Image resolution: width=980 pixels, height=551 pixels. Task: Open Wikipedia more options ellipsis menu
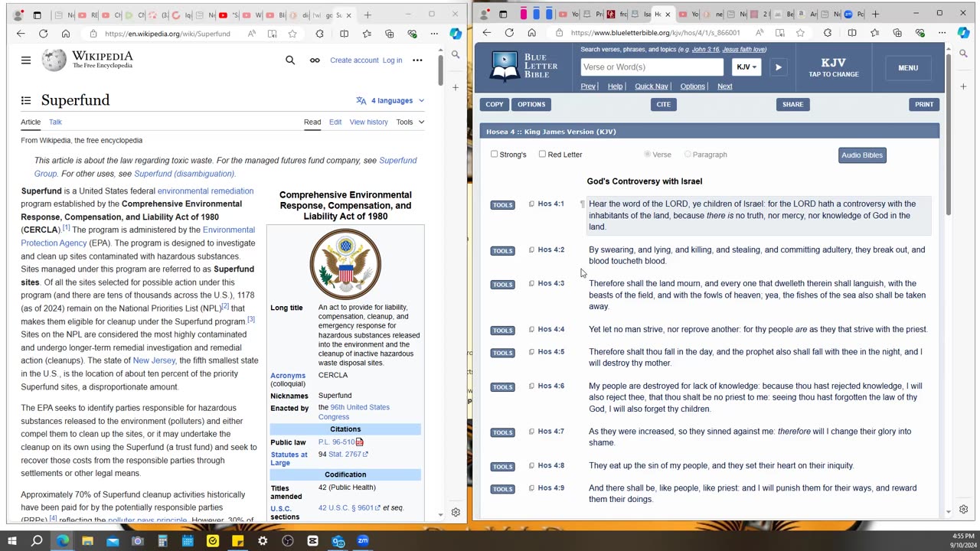coord(417,60)
